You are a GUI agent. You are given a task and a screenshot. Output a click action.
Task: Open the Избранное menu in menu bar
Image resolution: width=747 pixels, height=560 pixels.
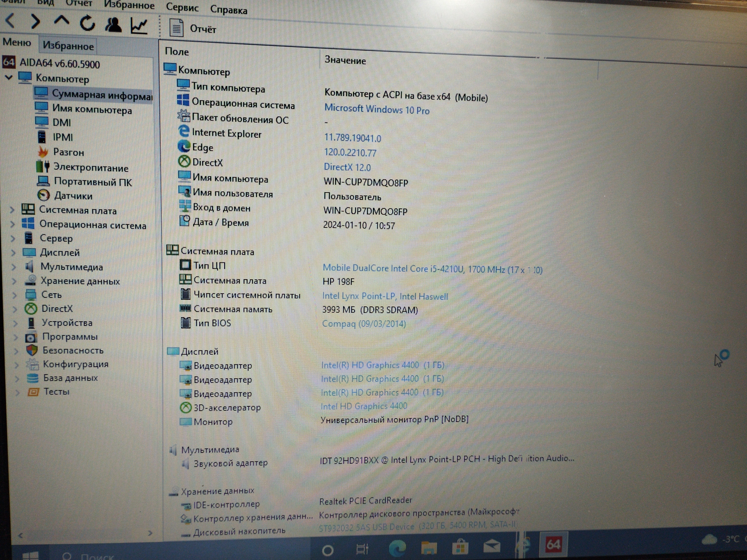tap(129, 5)
